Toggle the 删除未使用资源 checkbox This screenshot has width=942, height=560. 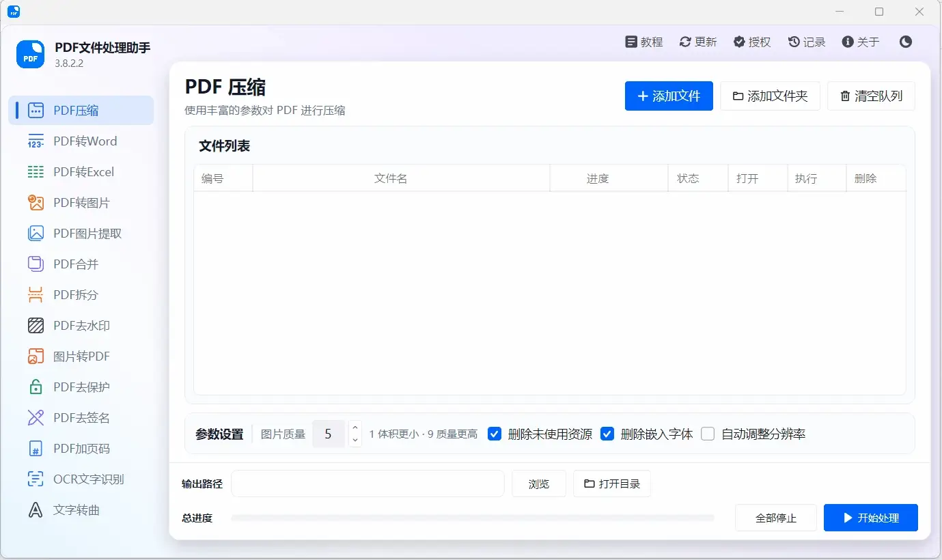click(x=495, y=434)
